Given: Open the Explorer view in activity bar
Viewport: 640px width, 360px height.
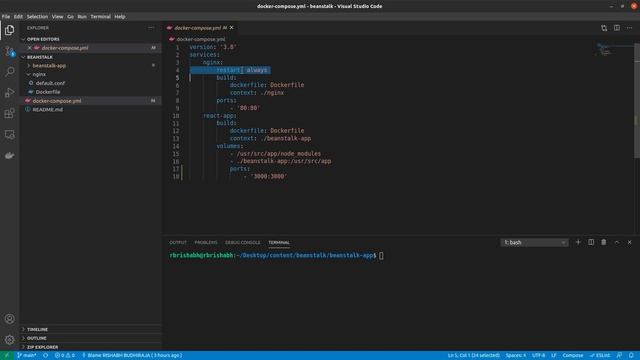Looking at the screenshot, I should tap(9, 30).
